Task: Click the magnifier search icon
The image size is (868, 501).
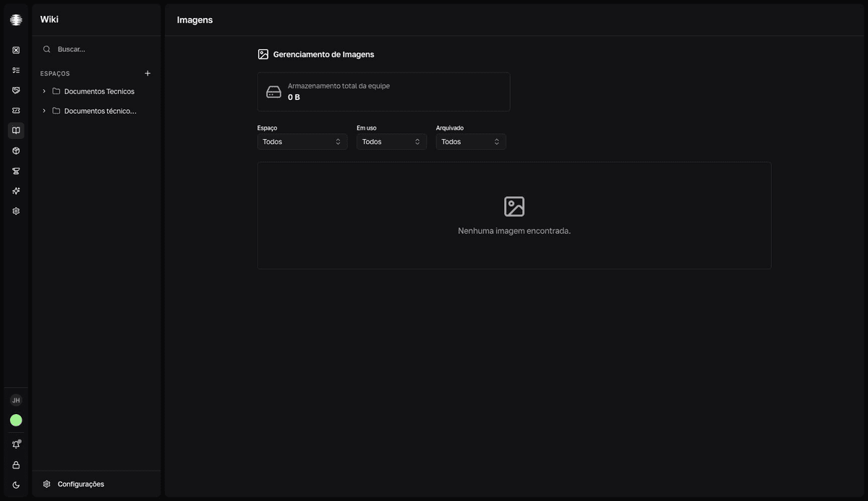Action: (47, 49)
